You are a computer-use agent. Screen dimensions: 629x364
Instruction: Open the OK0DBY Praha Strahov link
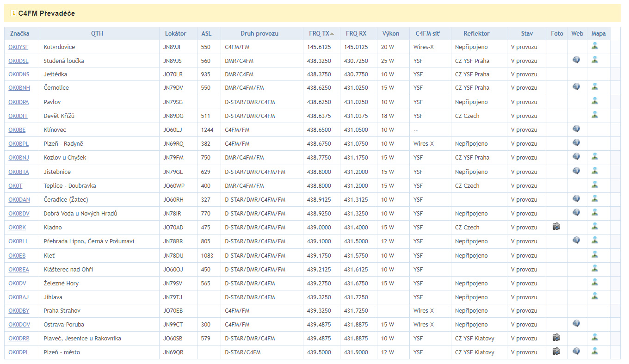tap(18, 311)
